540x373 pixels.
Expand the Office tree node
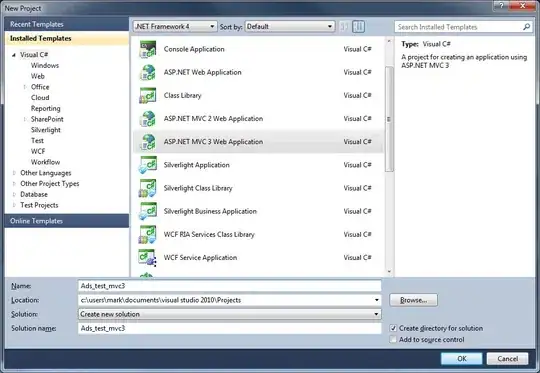coord(25,87)
